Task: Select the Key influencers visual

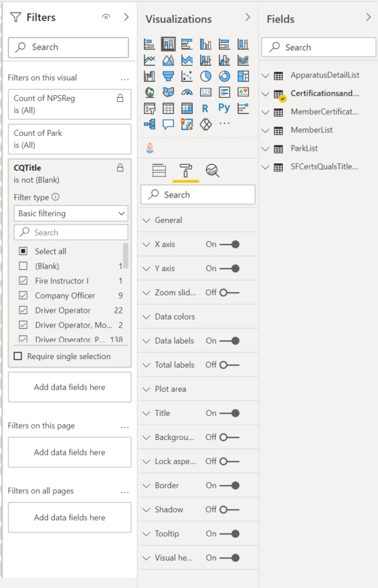Action: click(243, 108)
